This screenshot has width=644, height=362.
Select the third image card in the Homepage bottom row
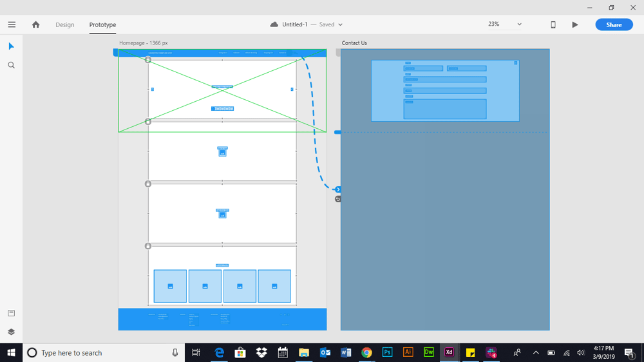240,286
